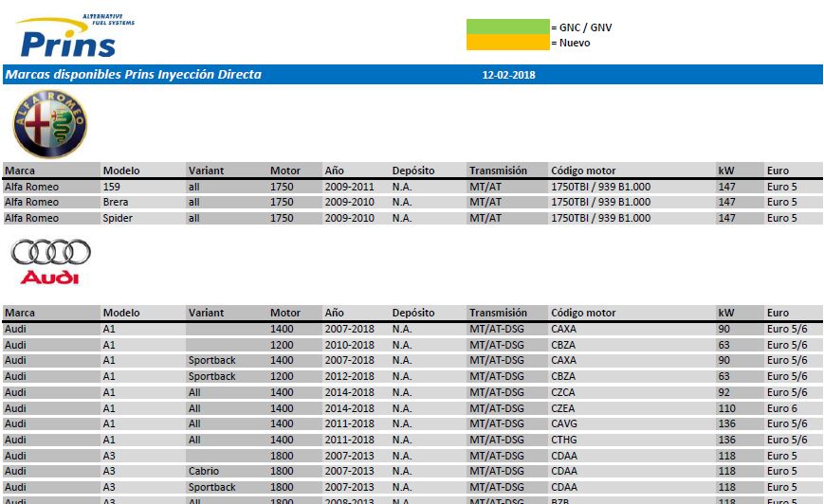The width and height of the screenshot is (824, 504).
Task: Select the Brera model cell
Action: (x=117, y=202)
